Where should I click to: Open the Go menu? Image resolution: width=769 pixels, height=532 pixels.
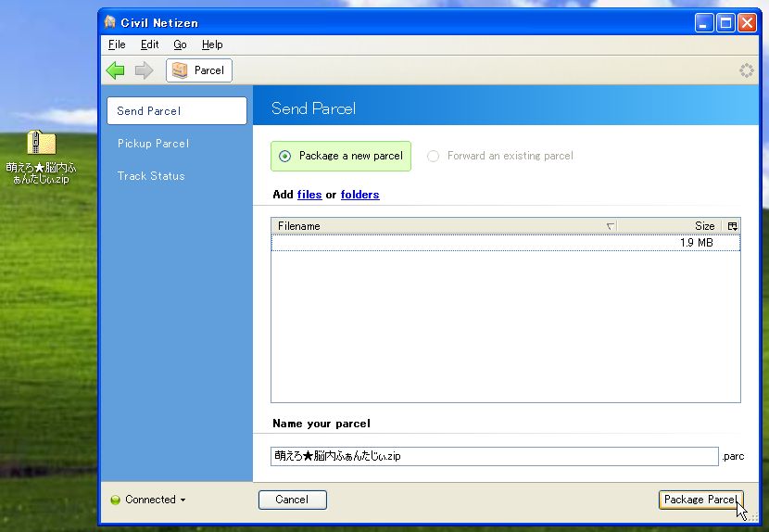180,44
